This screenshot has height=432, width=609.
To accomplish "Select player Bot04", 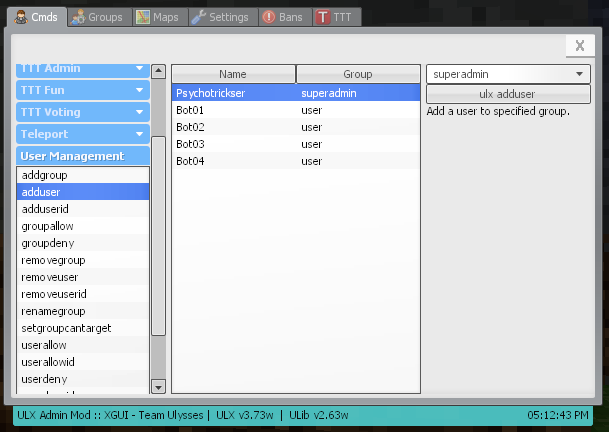I will [x=296, y=161].
